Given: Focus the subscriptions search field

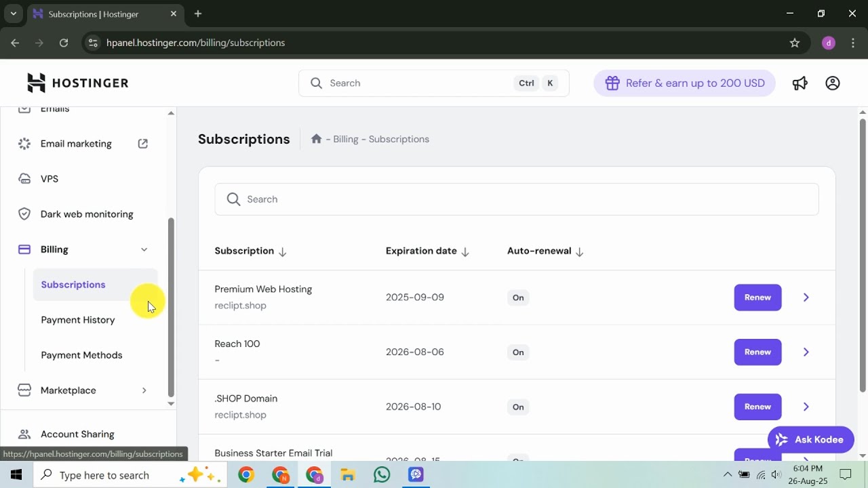Looking at the screenshot, I should click(517, 199).
